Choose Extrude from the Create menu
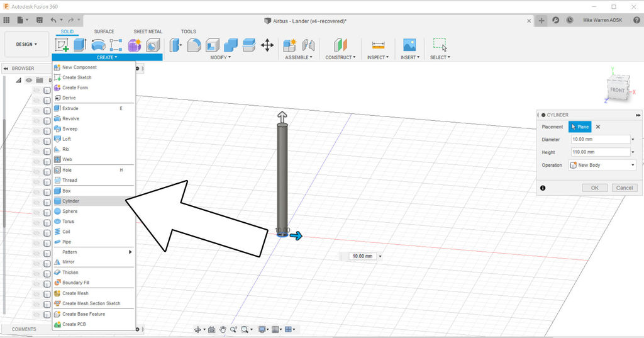The width and height of the screenshot is (644, 338). [x=94, y=108]
